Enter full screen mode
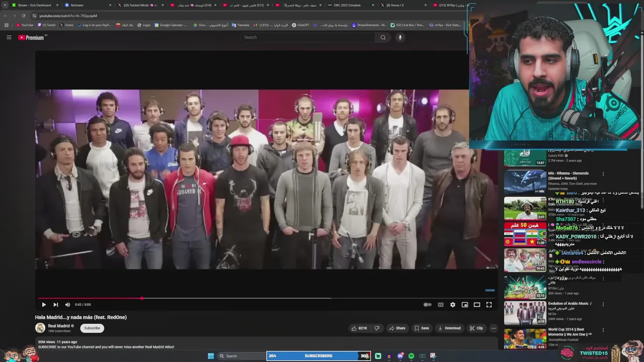Image resolution: width=644 pixels, height=362 pixels. tap(489, 304)
